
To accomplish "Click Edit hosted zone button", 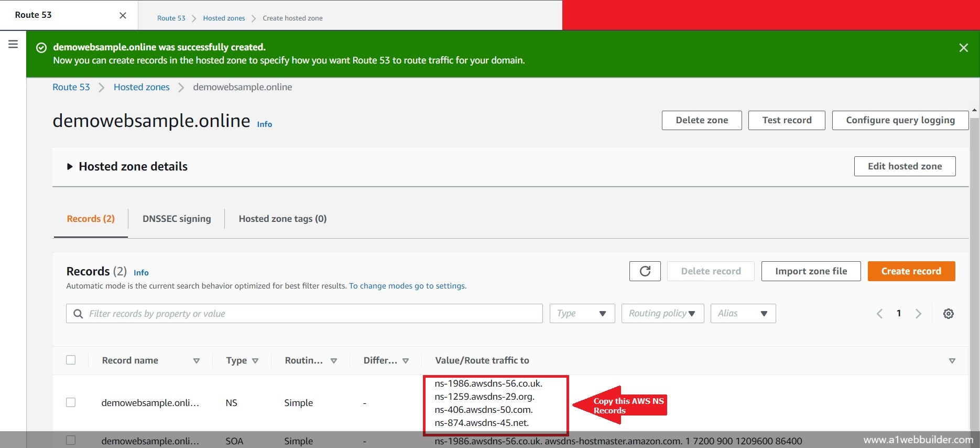I will click(x=905, y=166).
